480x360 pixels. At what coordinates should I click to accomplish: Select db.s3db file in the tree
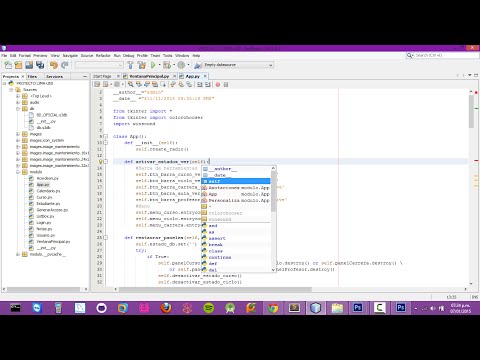43,128
